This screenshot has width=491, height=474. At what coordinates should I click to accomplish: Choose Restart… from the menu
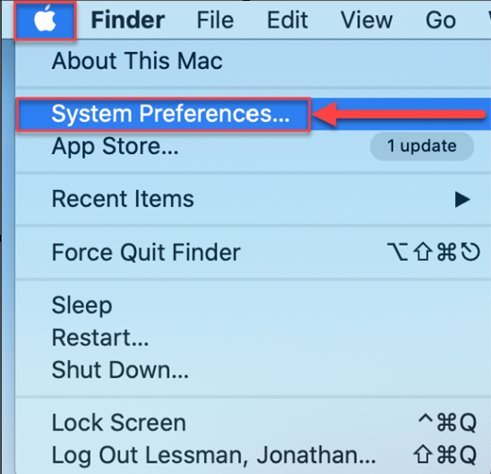click(253, 337)
